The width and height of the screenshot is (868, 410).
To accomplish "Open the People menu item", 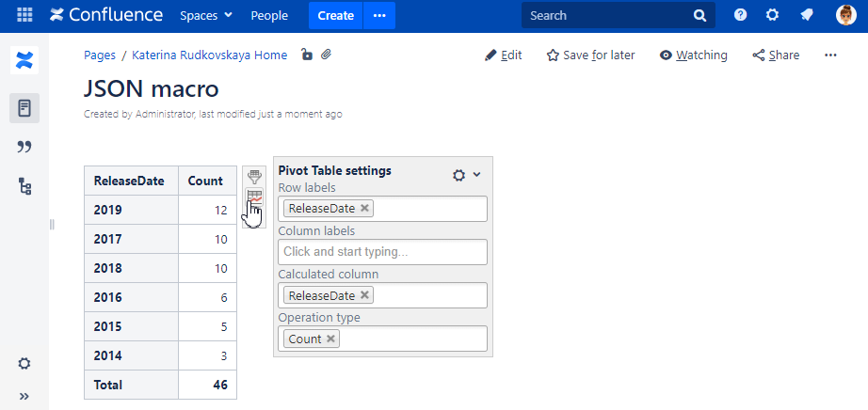I will click(269, 15).
